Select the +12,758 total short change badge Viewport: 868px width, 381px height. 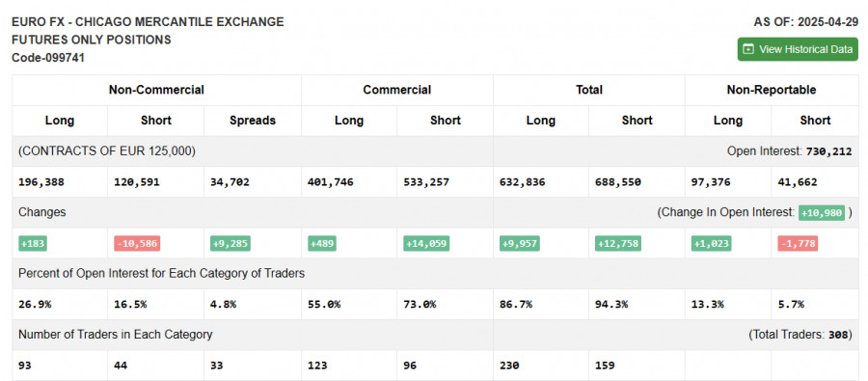pos(618,244)
